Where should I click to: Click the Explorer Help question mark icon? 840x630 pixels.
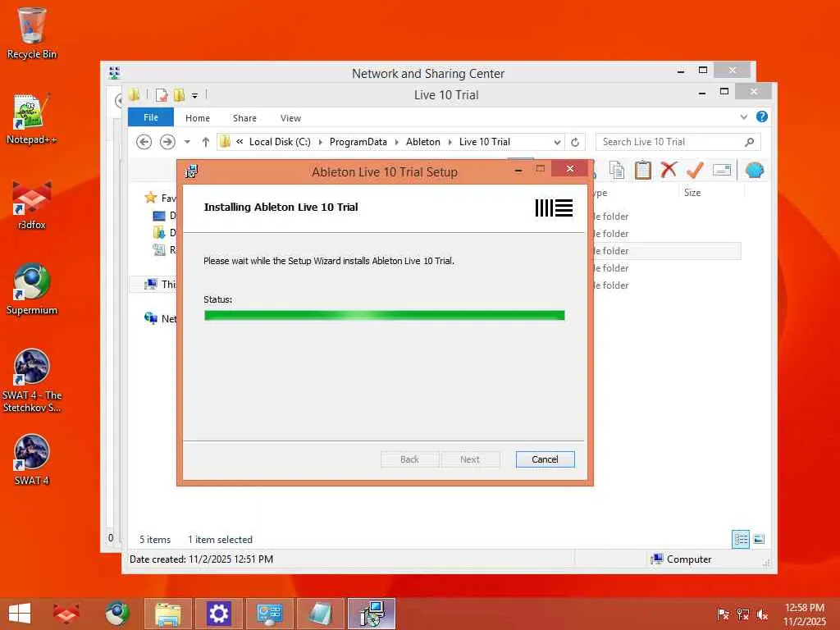pos(762,116)
